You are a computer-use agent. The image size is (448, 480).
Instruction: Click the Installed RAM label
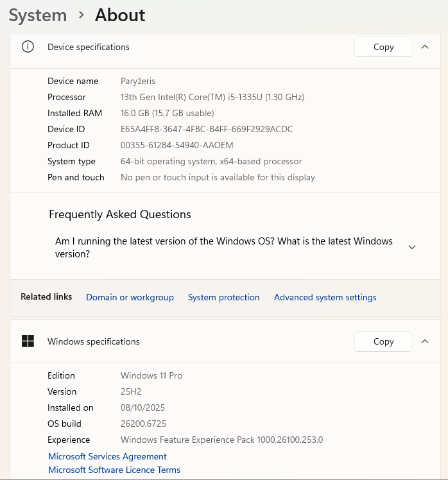74,114
